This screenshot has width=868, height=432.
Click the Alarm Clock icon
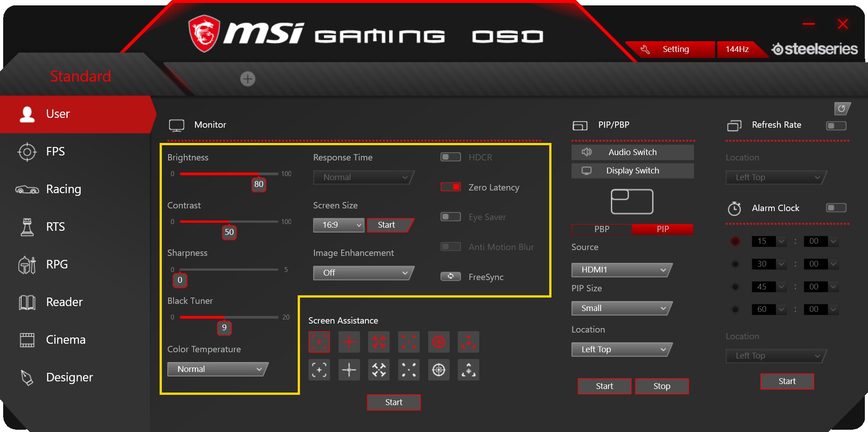[734, 208]
